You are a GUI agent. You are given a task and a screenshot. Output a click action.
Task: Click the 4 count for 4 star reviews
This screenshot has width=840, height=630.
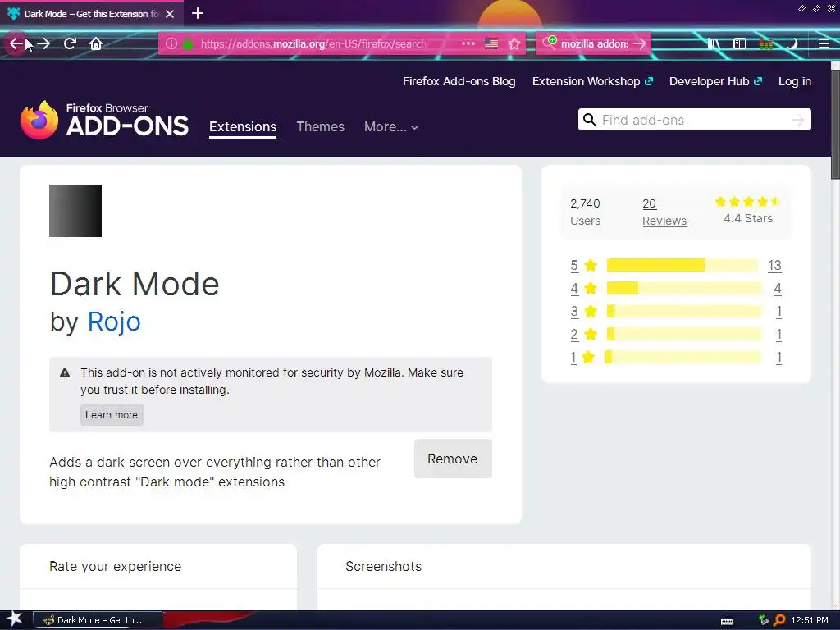[778, 288]
